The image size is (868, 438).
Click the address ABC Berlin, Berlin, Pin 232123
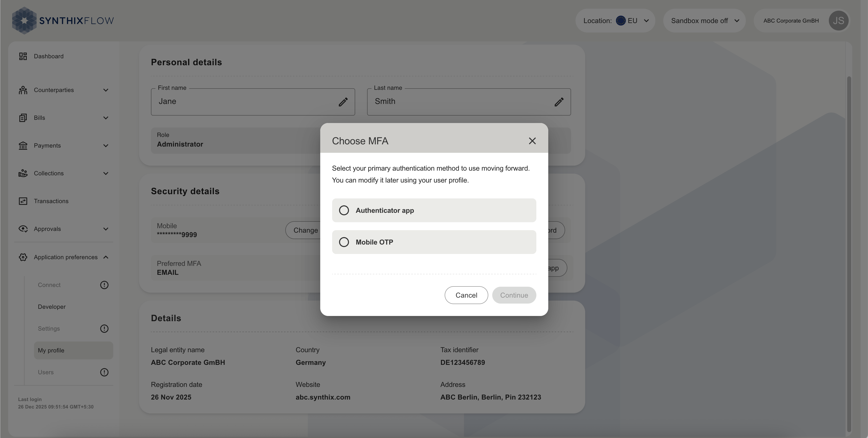click(491, 397)
